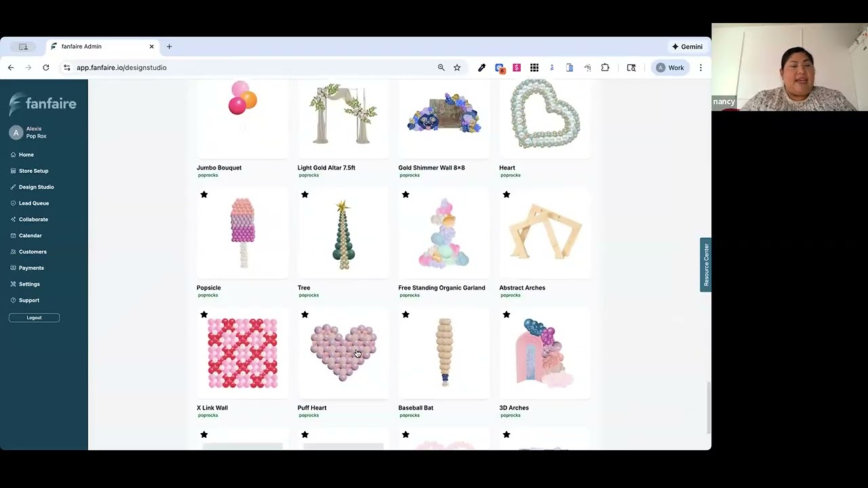The image size is (868, 488).
Task: Toggle favorite star on Puff Heart
Action: [304, 314]
